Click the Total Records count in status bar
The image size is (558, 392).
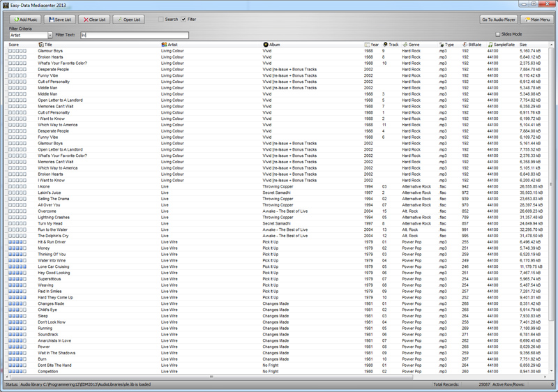(x=484, y=384)
